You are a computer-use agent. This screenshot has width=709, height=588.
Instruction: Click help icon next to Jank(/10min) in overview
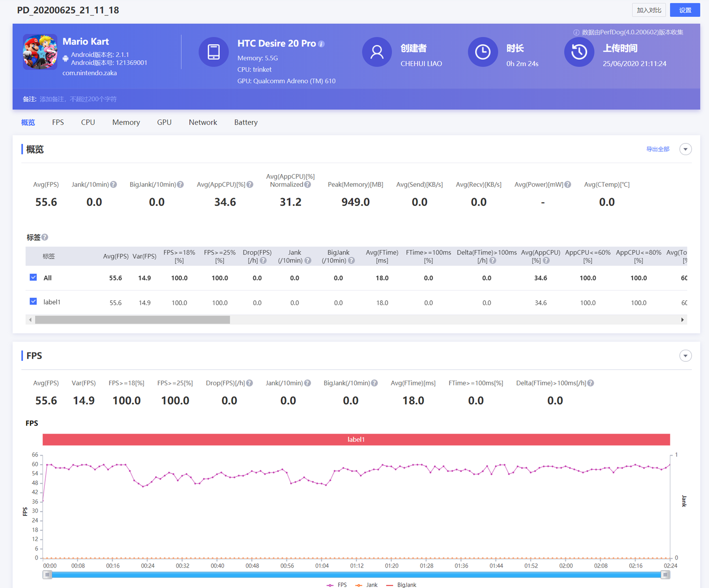pos(114,185)
